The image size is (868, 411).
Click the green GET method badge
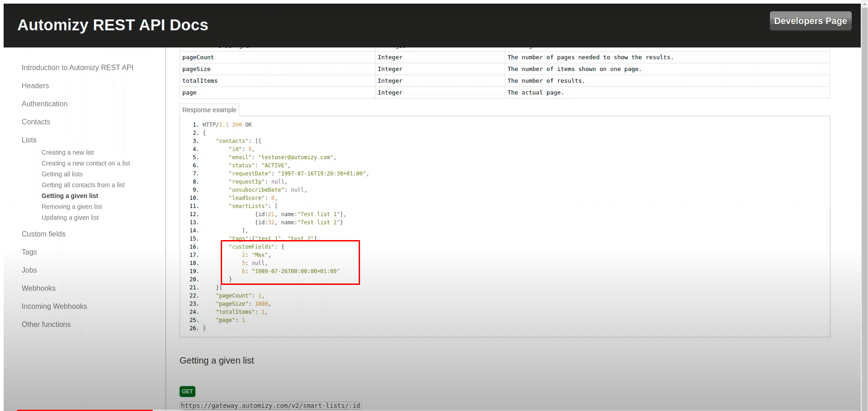pos(187,392)
